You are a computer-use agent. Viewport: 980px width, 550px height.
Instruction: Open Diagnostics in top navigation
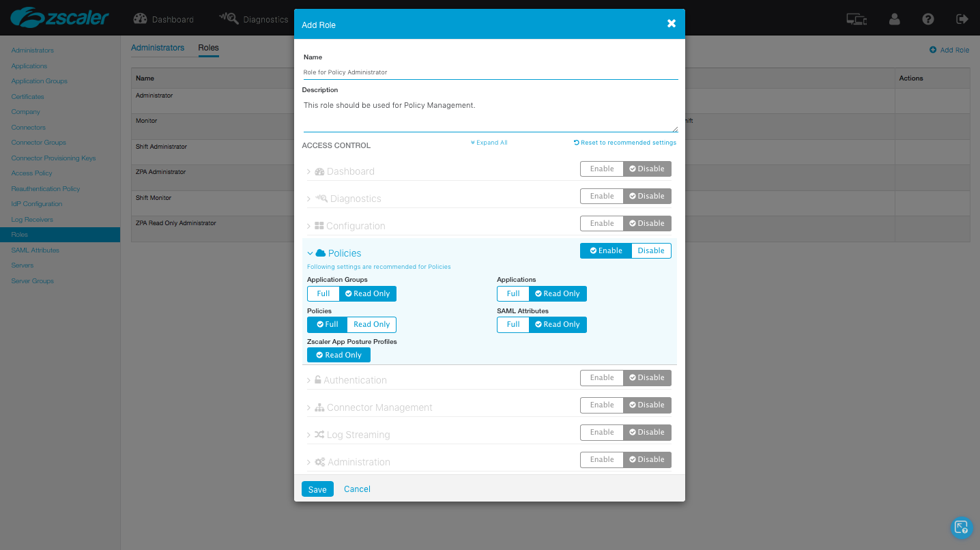click(x=253, y=19)
